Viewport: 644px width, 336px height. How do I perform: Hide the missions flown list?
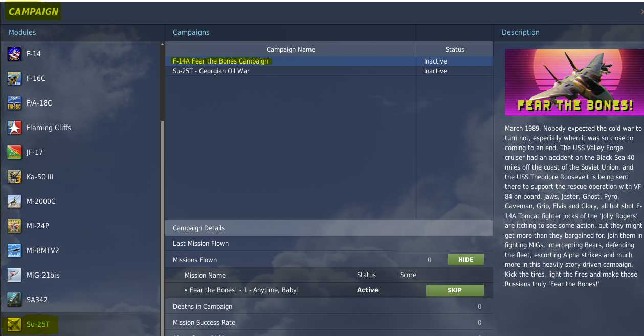pos(465,260)
